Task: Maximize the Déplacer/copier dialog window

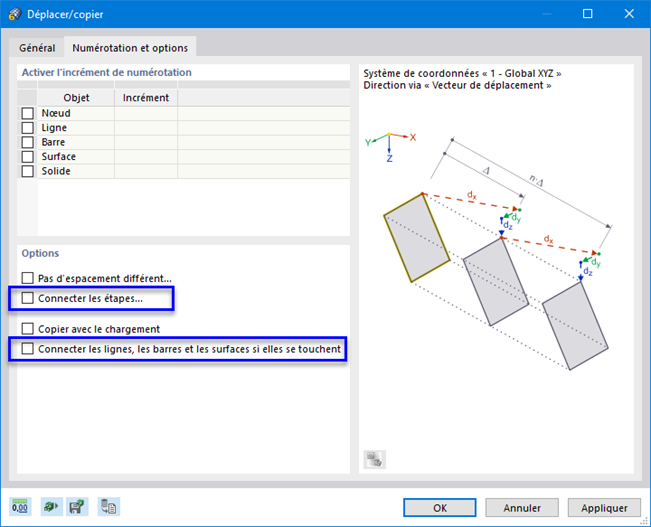Action: 587,14
